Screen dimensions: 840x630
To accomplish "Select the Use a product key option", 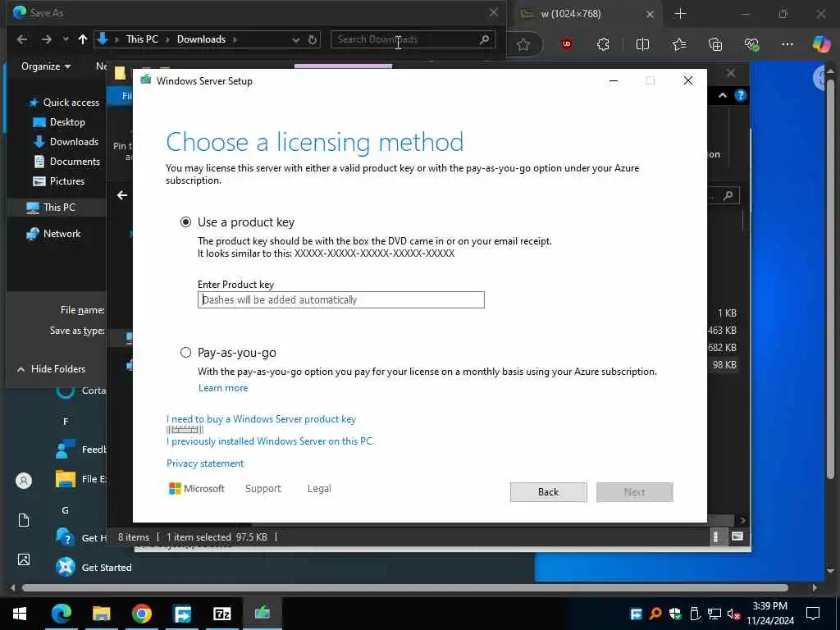I will pyautogui.click(x=185, y=221).
